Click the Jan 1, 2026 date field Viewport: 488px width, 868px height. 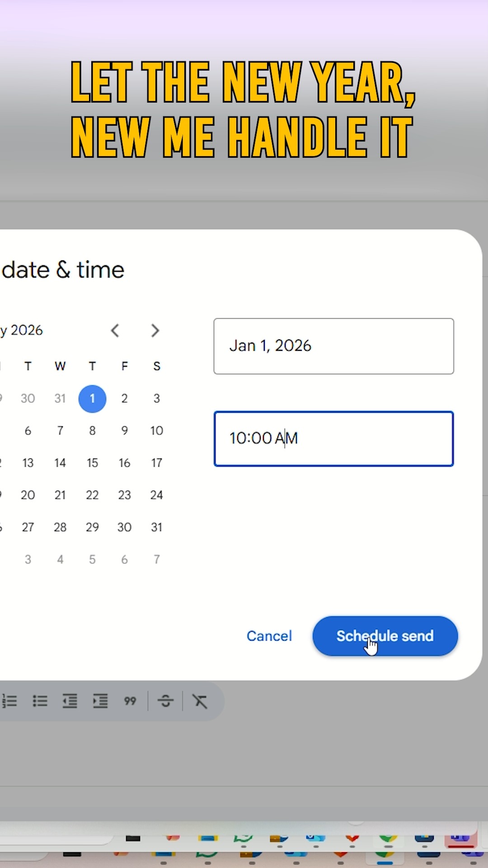333,346
